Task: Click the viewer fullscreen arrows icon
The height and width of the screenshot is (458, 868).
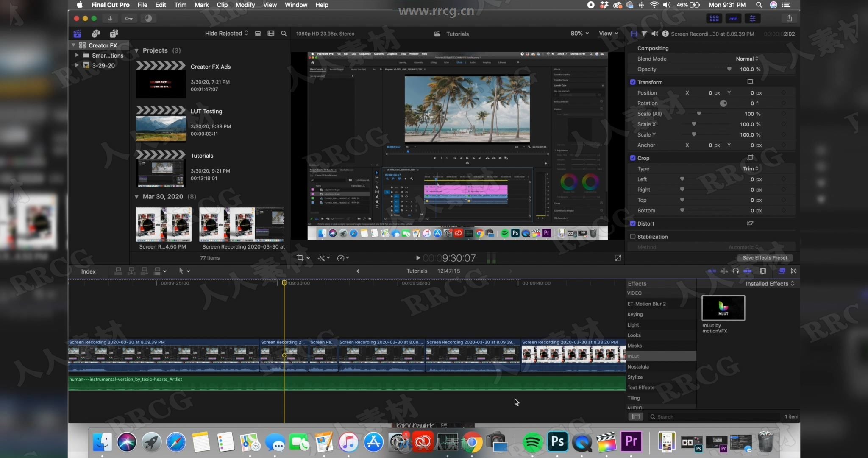Action: point(618,258)
